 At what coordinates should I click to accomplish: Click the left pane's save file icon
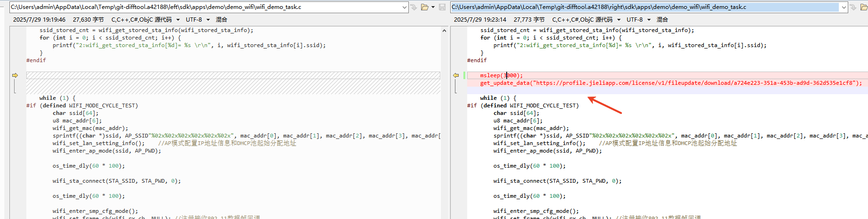[x=442, y=7]
